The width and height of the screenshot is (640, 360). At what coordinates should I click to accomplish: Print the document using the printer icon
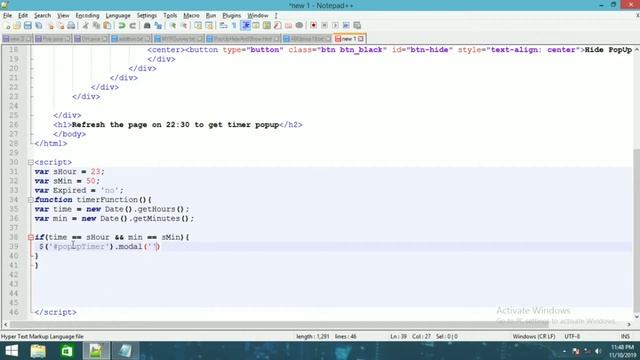(71, 26)
